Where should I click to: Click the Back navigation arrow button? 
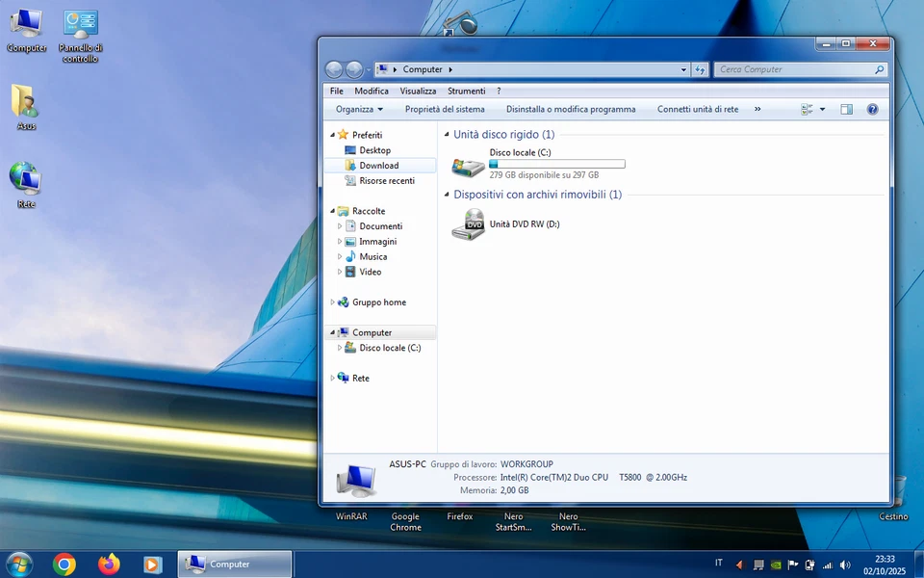pos(334,69)
